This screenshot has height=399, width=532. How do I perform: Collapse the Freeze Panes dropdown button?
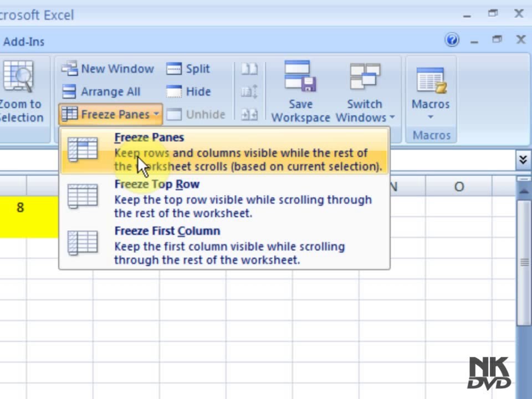(x=110, y=114)
